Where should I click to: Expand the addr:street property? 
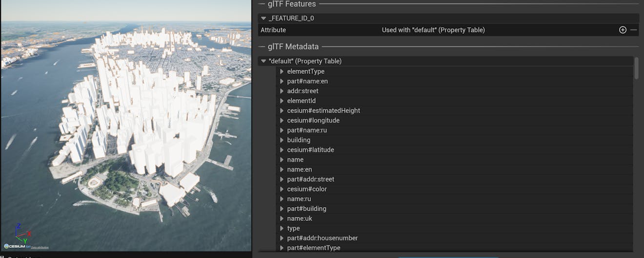(x=282, y=91)
